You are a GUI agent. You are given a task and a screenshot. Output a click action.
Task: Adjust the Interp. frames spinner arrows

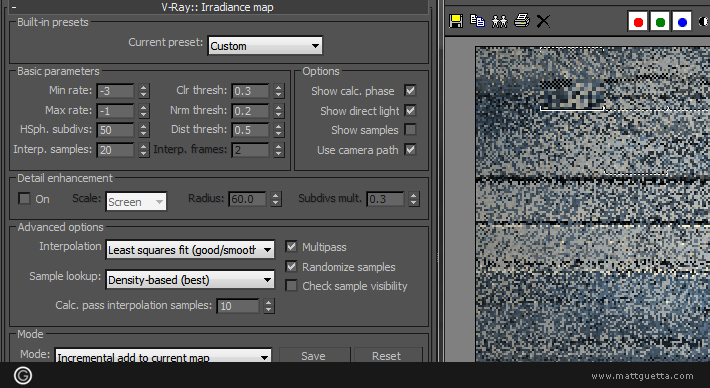(278, 150)
